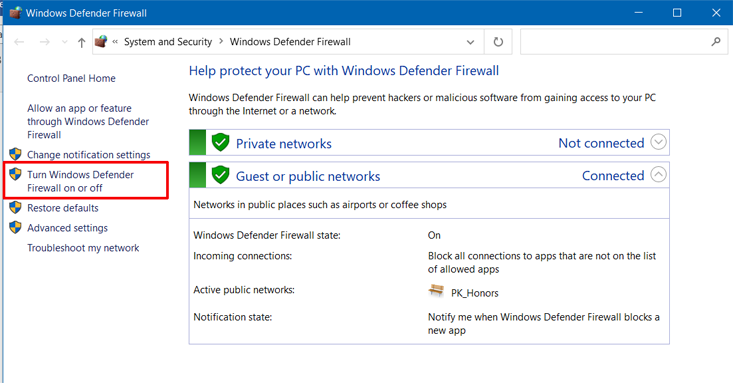
Task: Click shield icon beside Advanced settings
Action: [x=15, y=227]
